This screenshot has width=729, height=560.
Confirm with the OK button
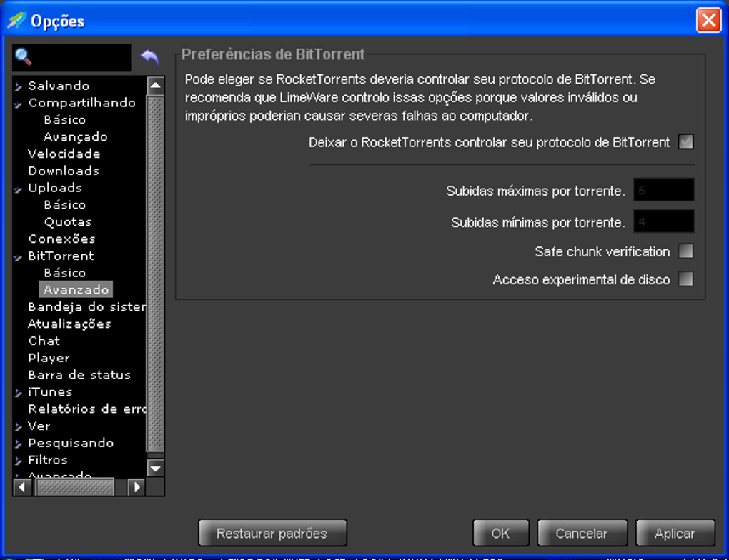tap(501, 533)
